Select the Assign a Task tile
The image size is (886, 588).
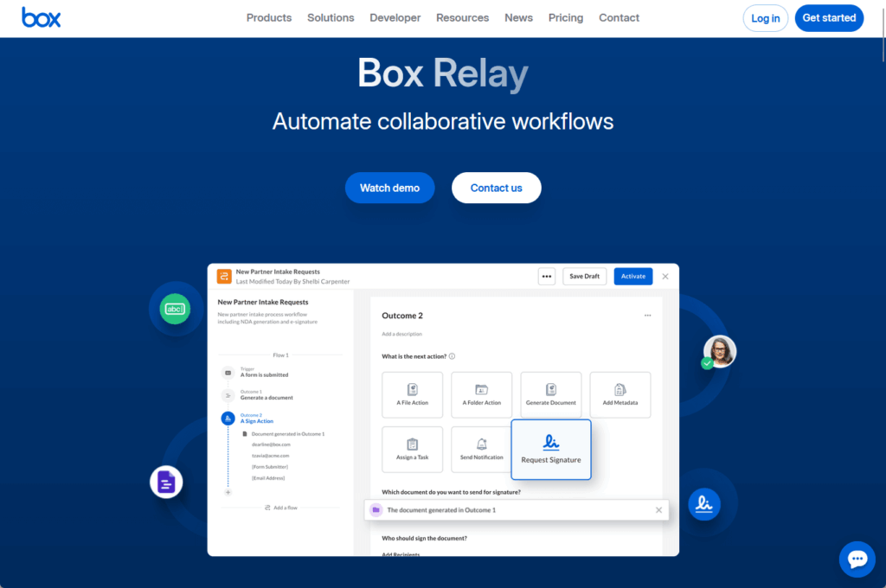[x=413, y=450]
